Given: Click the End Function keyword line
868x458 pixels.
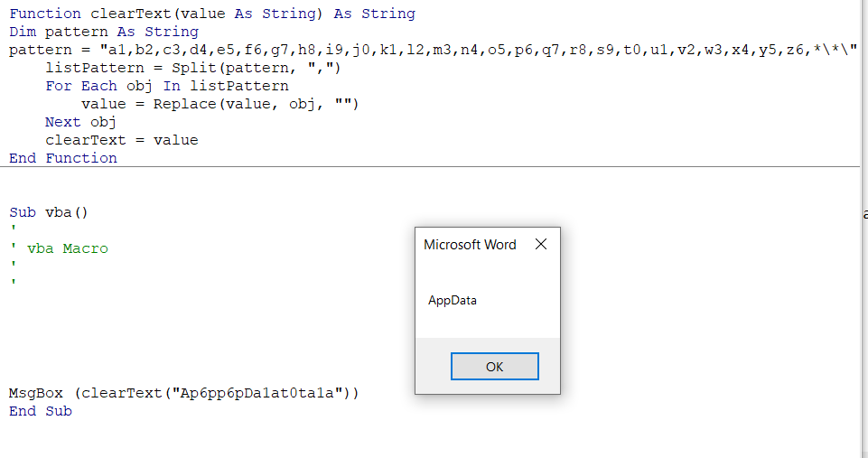Looking at the screenshot, I should 63,158.
